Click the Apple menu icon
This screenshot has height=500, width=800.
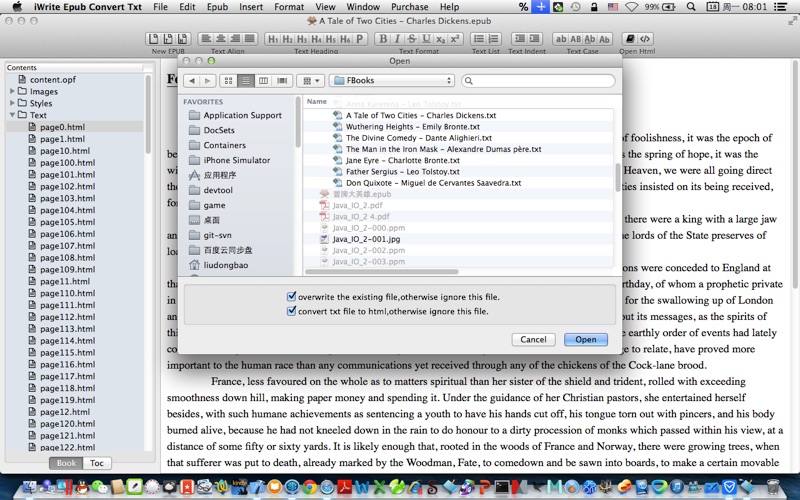(x=17, y=7)
